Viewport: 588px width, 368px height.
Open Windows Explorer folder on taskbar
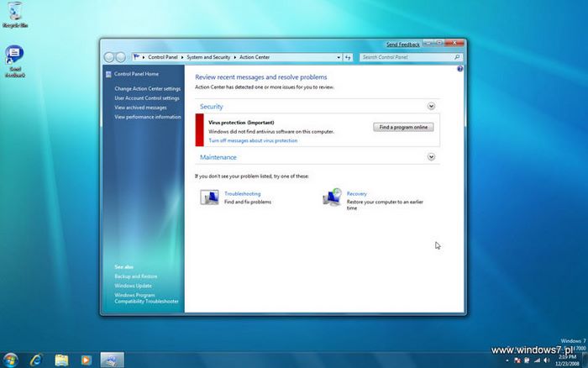pyautogui.click(x=61, y=360)
